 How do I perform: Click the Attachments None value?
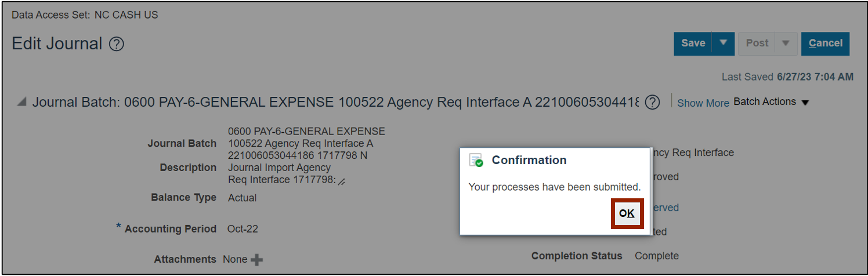[x=235, y=260]
